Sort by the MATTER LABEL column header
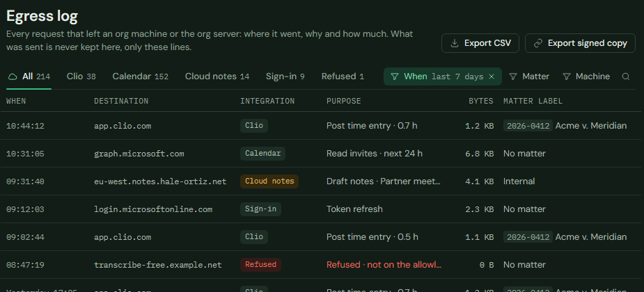This screenshot has width=644, height=292. [533, 101]
